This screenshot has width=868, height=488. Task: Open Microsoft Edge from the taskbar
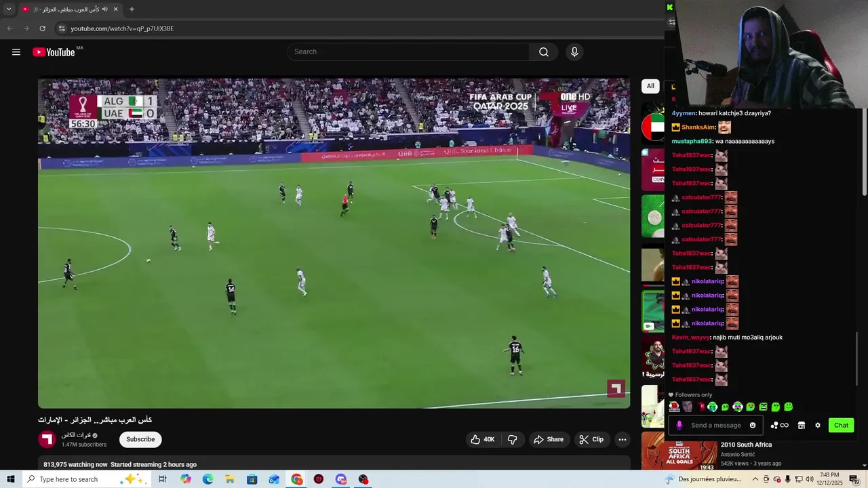208,479
